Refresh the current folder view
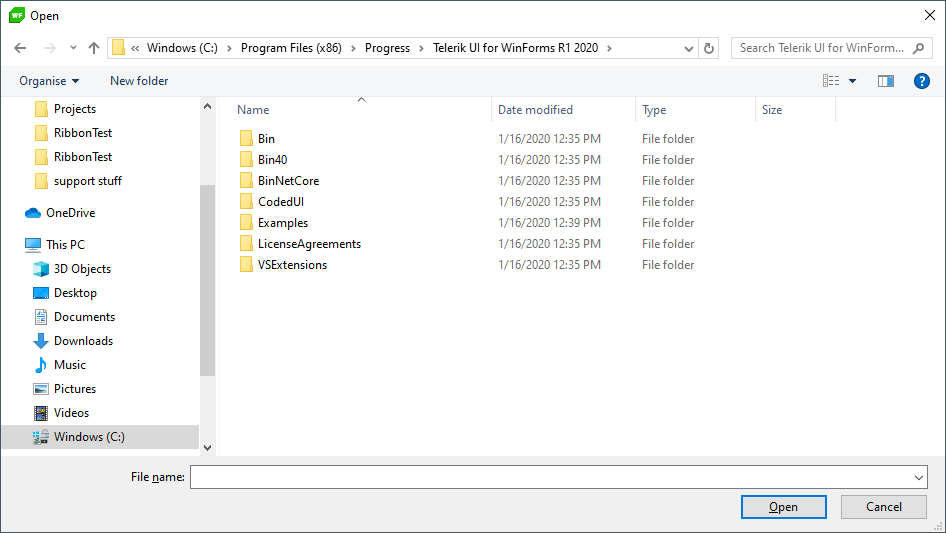Screen dimensions: 946x533 (x=709, y=48)
